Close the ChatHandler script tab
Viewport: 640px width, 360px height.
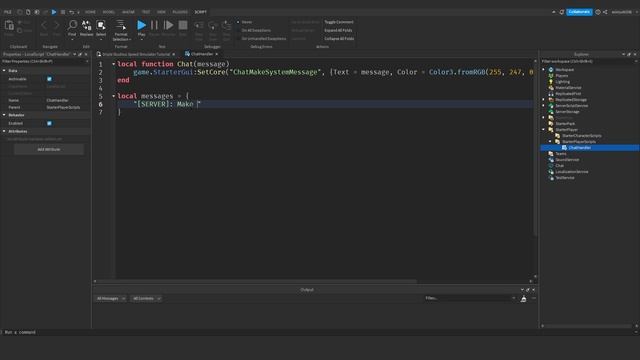(x=217, y=54)
